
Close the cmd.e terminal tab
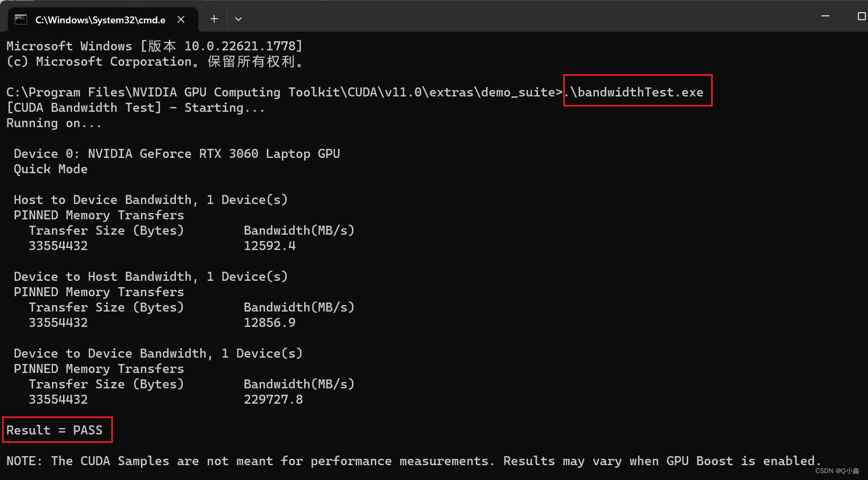coord(181,19)
